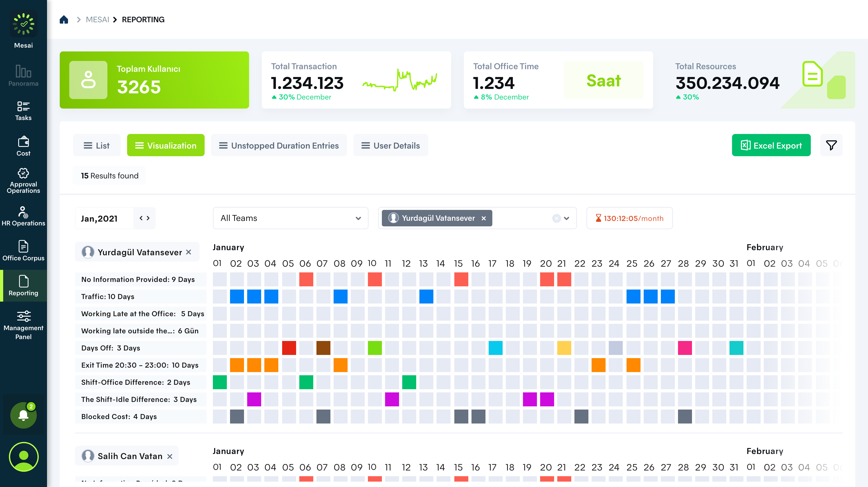The width and height of the screenshot is (868, 487).
Task: Click 'Exit Time 20:30 – 23:00: 10 Days' label
Action: (141, 365)
